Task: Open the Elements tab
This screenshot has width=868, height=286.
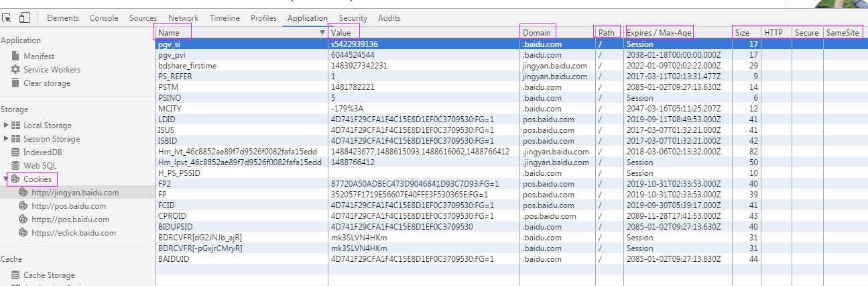Action: coord(63,18)
